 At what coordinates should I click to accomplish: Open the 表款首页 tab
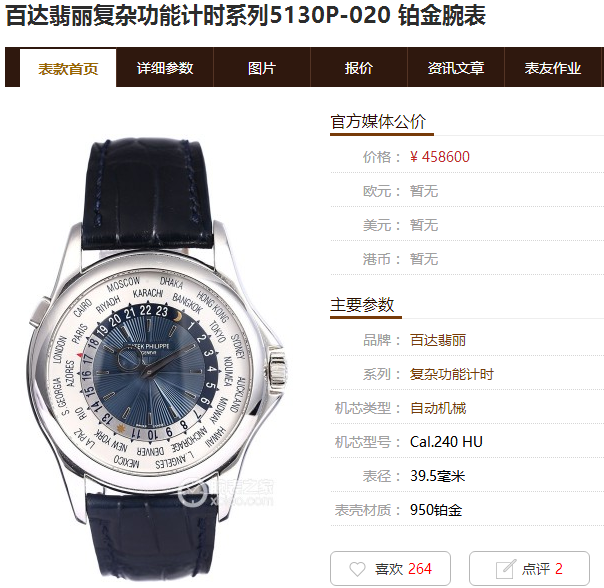tap(68, 68)
